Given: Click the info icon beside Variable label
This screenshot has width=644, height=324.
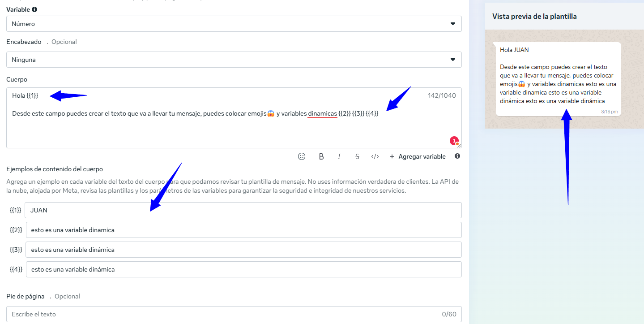Looking at the screenshot, I should [x=34, y=9].
